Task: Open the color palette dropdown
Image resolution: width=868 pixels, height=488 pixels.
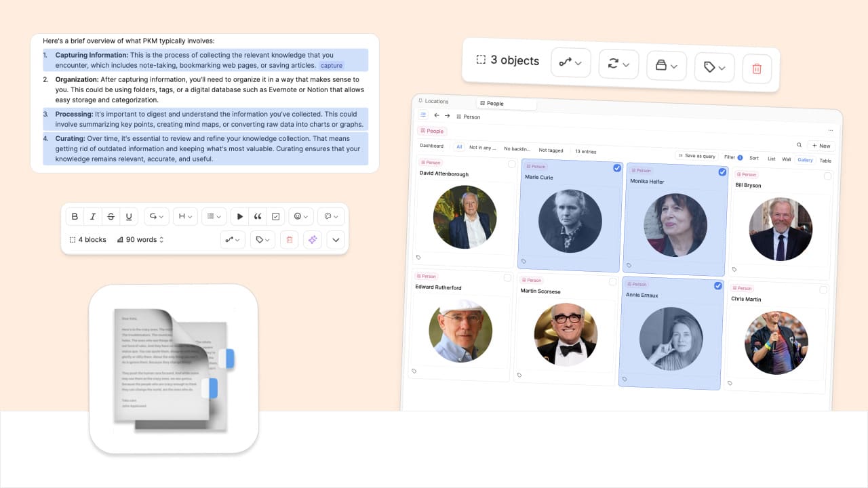Action: pyautogui.click(x=331, y=216)
